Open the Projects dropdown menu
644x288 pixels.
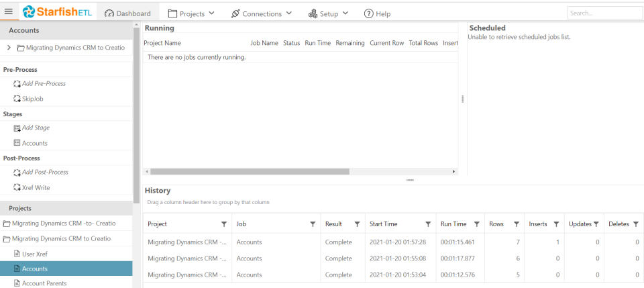(191, 13)
